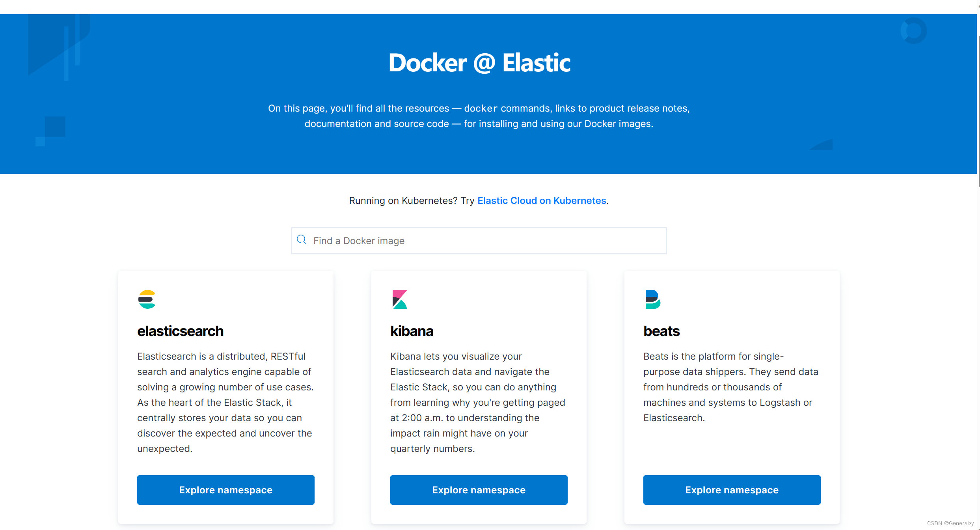The image size is (980, 530).
Task: Click the circular Elastic graphic in banner corner
Action: pyautogui.click(x=913, y=30)
